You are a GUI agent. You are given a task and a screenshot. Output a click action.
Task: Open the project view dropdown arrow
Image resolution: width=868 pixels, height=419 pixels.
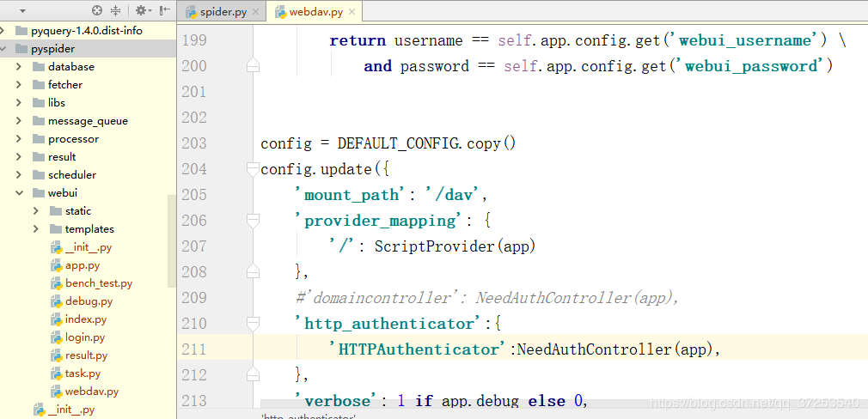click(22, 10)
